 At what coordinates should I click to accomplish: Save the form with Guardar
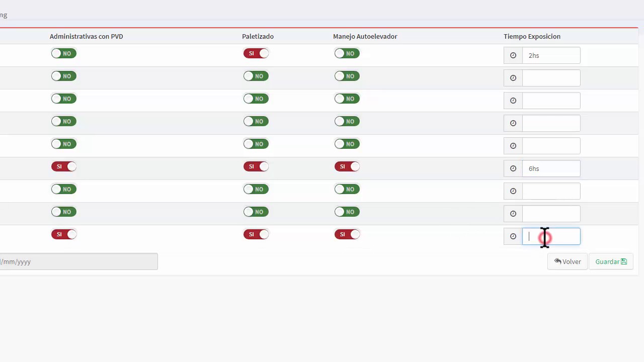pos(611,261)
